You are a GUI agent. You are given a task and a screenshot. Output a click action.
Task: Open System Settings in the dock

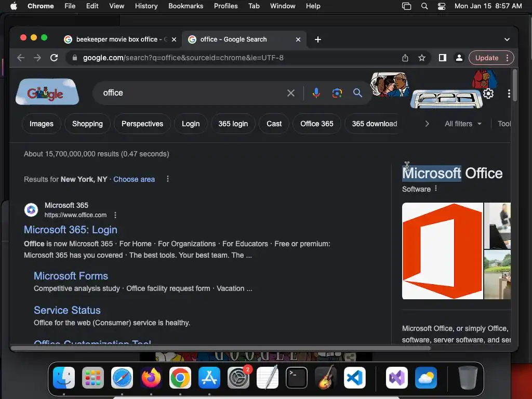click(x=238, y=378)
